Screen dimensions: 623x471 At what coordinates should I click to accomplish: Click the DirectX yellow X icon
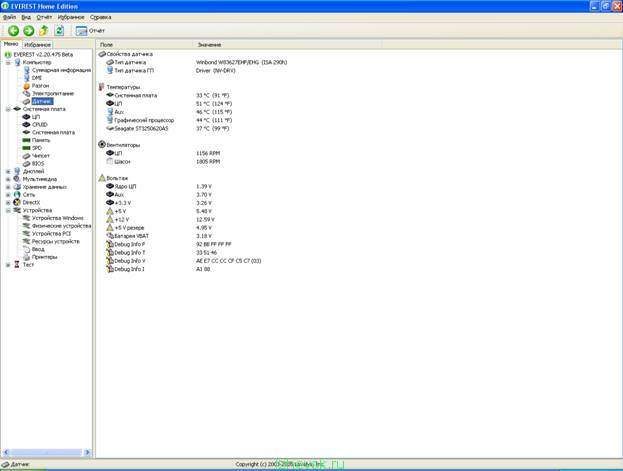coord(17,202)
